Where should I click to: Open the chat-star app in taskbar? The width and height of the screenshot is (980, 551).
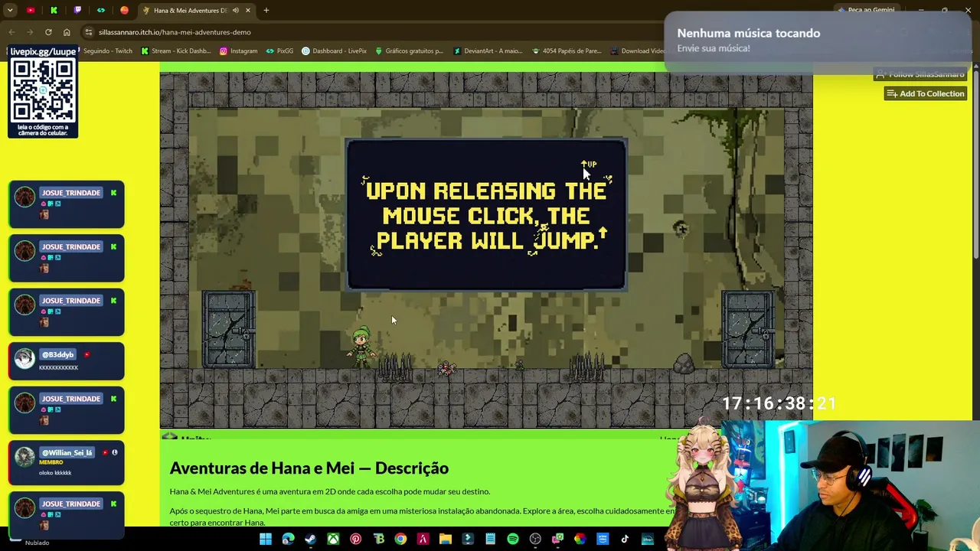point(558,540)
